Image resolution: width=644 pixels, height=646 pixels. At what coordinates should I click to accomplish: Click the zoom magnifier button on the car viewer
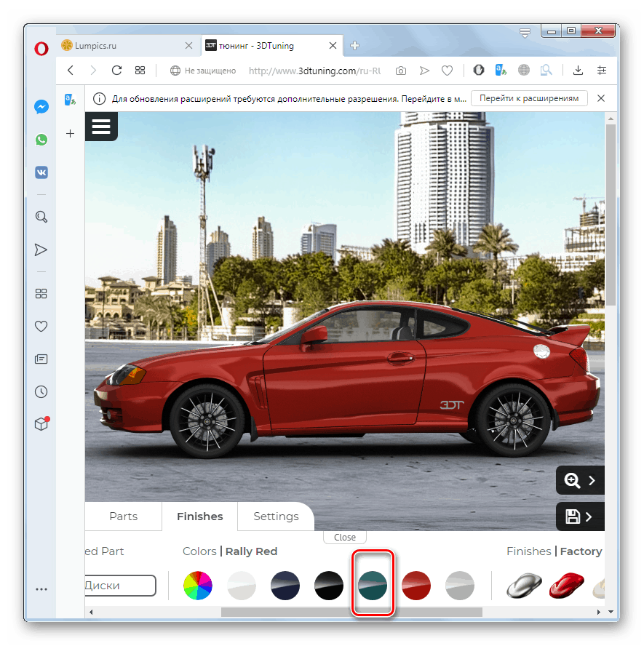(571, 480)
